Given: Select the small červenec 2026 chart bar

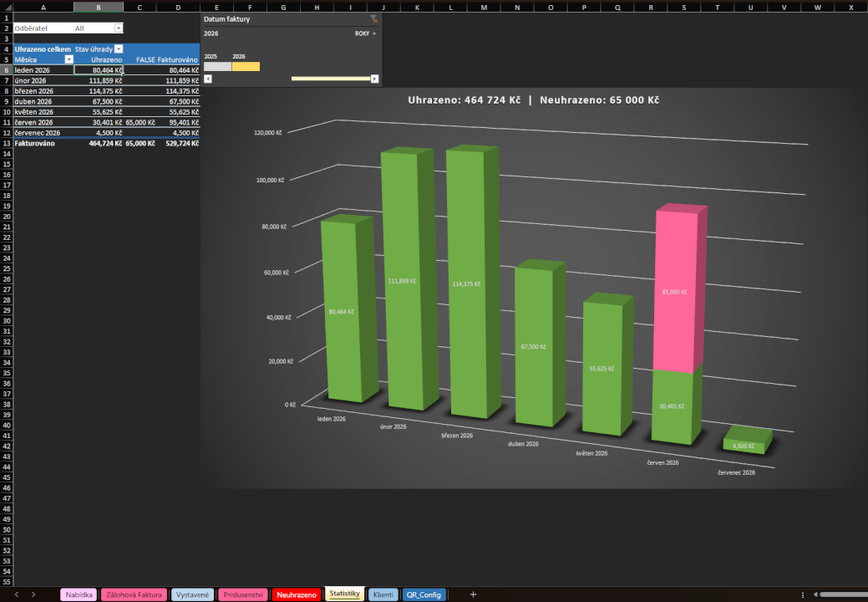Looking at the screenshot, I should tap(746, 441).
